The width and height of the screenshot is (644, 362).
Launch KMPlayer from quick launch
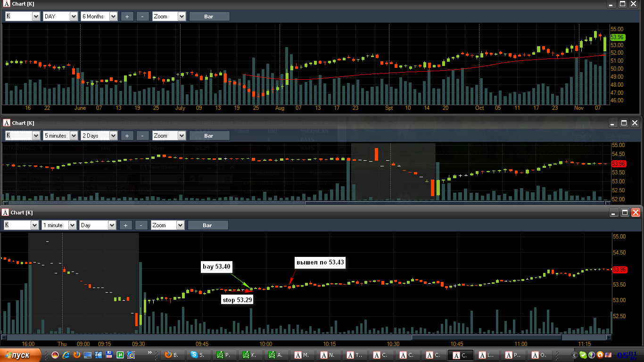click(x=99, y=355)
